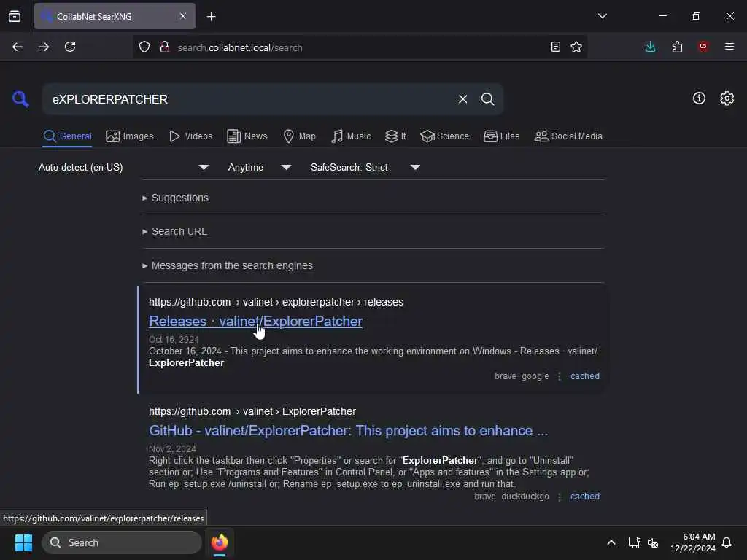The height and width of the screenshot is (560, 747).
Task: Open the extensions puzzle icon
Action: point(677,47)
